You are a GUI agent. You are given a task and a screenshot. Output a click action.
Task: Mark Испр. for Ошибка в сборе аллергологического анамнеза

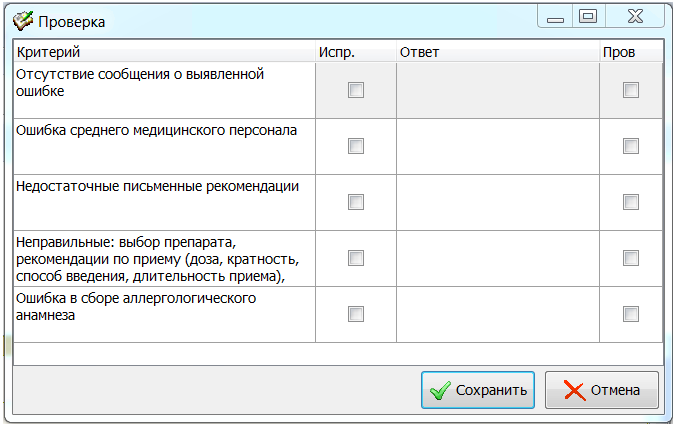355,314
